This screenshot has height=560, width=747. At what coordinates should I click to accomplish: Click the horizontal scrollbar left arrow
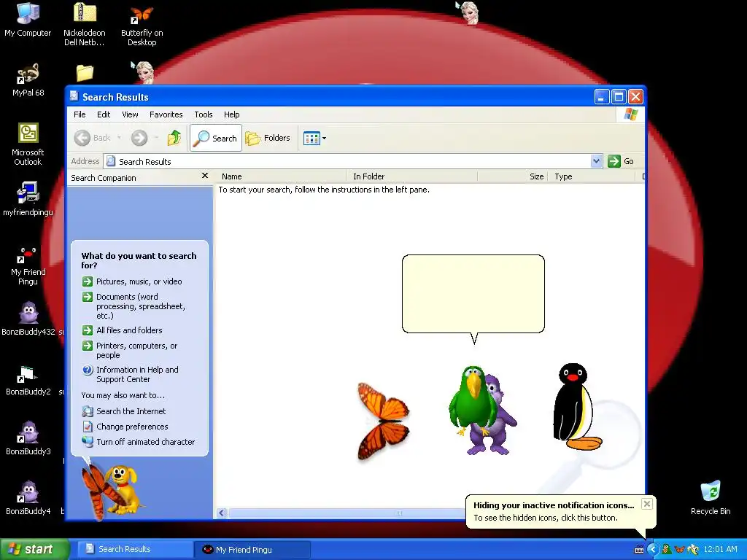pyautogui.click(x=222, y=513)
